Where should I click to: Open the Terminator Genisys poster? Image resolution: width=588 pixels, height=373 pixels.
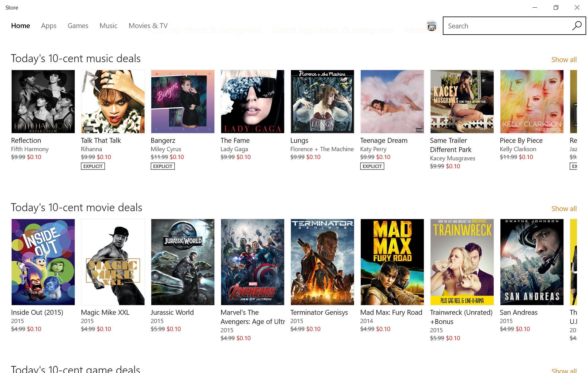[x=322, y=262]
